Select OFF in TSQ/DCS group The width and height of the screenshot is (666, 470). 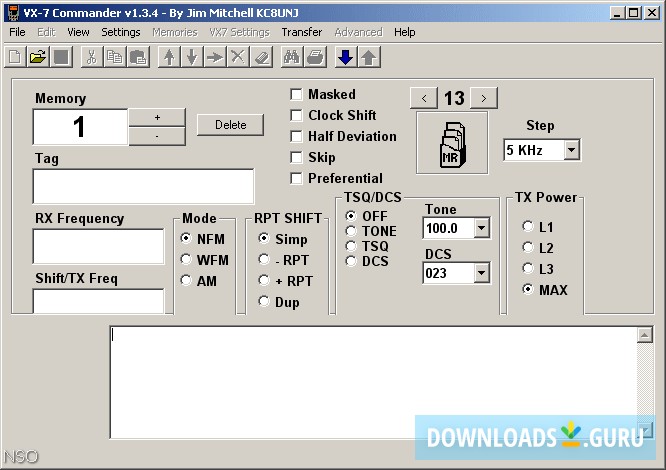351,216
